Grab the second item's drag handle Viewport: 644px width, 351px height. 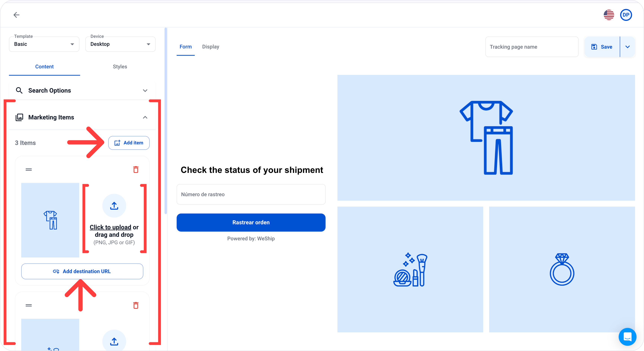click(x=29, y=305)
